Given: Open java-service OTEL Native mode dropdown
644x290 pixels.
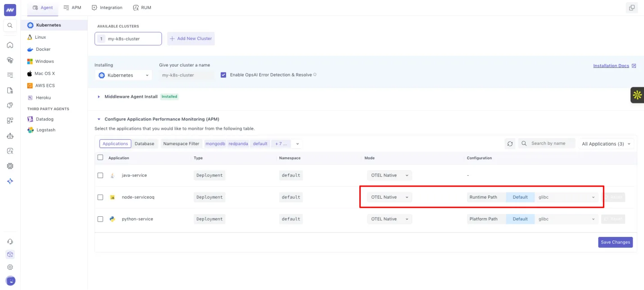Looking at the screenshot, I should 390,175.
